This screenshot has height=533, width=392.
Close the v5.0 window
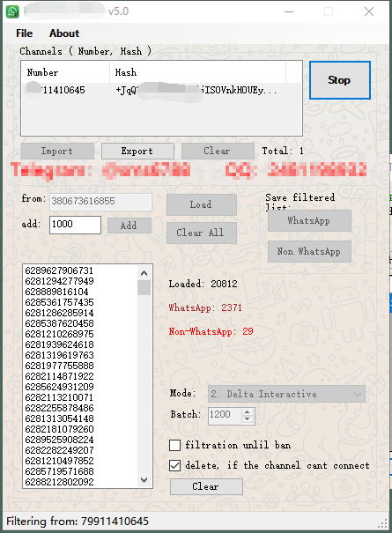point(369,11)
